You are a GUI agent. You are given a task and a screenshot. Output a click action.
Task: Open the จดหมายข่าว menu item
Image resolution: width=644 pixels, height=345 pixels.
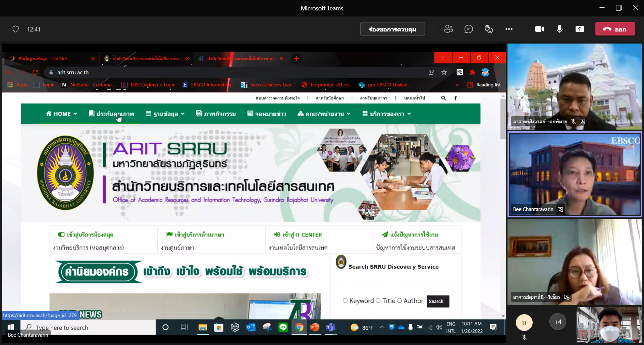pos(267,114)
